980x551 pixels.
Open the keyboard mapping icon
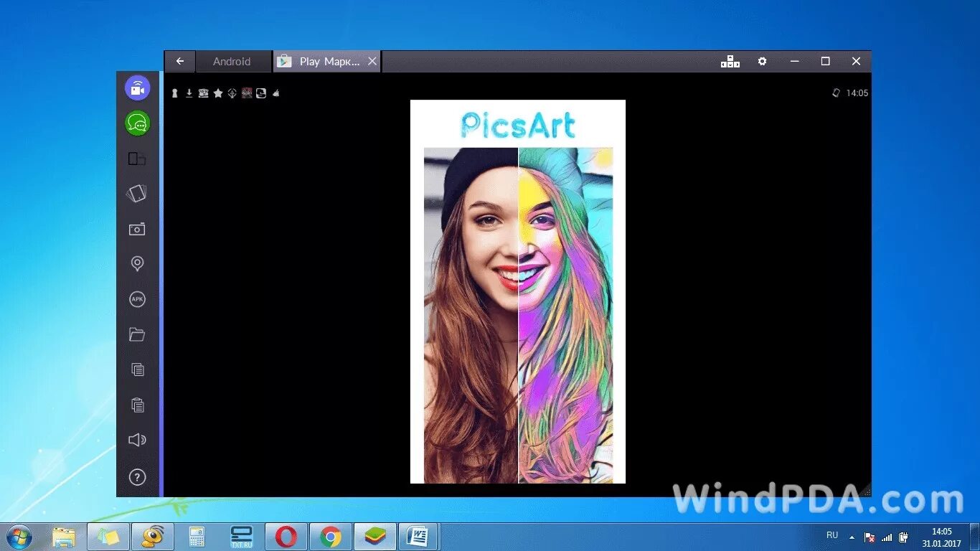[730, 62]
